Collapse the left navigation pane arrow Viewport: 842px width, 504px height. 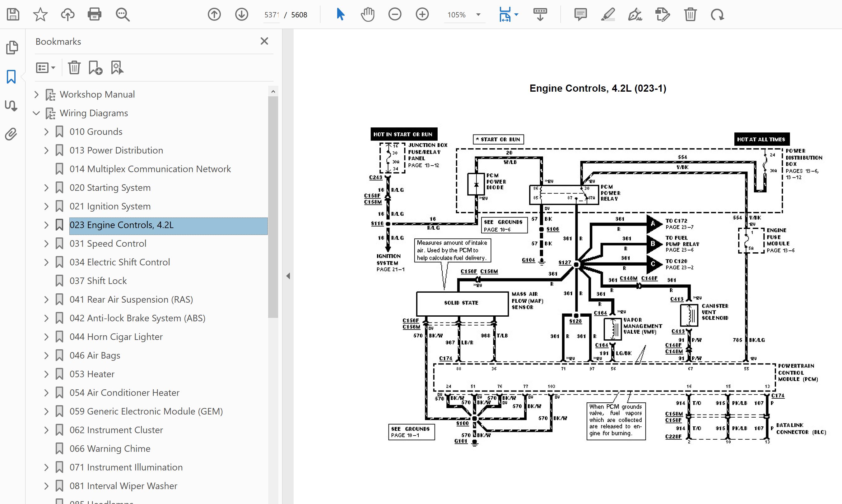(x=288, y=276)
